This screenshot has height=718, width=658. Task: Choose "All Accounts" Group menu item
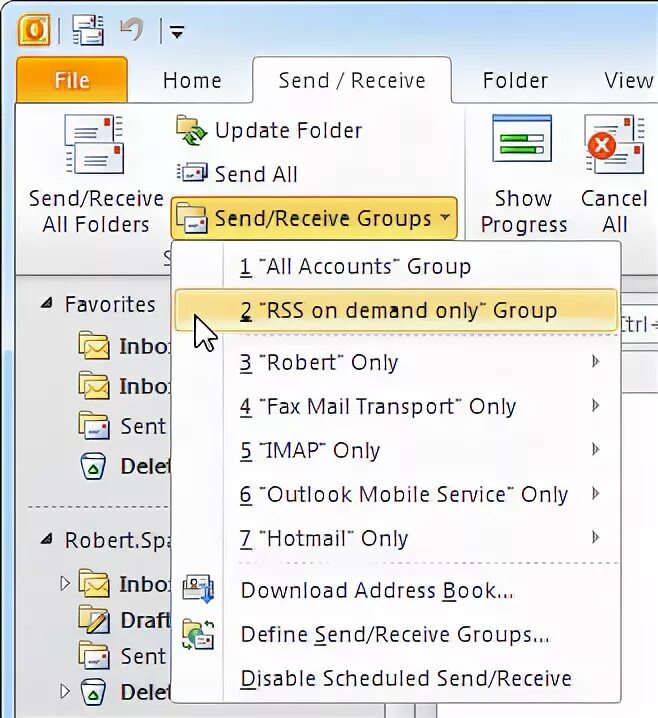(396, 267)
